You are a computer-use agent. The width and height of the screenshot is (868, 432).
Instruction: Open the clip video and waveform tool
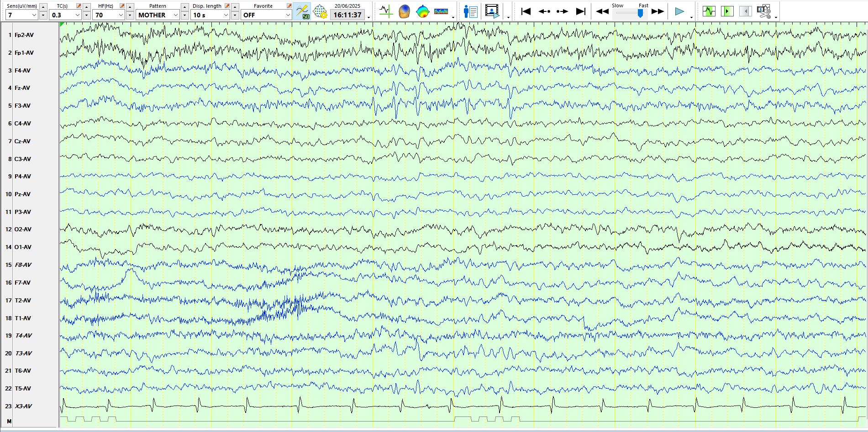pos(763,11)
